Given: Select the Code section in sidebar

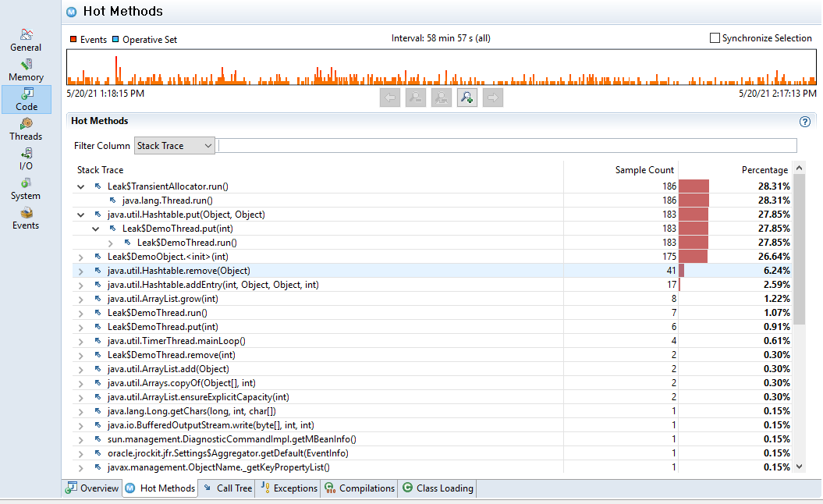Looking at the screenshot, I should pos(27,100).
